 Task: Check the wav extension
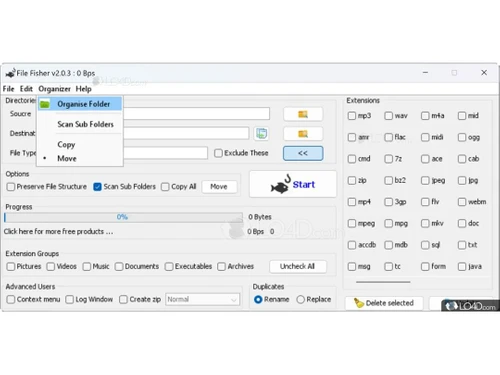(388, 116)
